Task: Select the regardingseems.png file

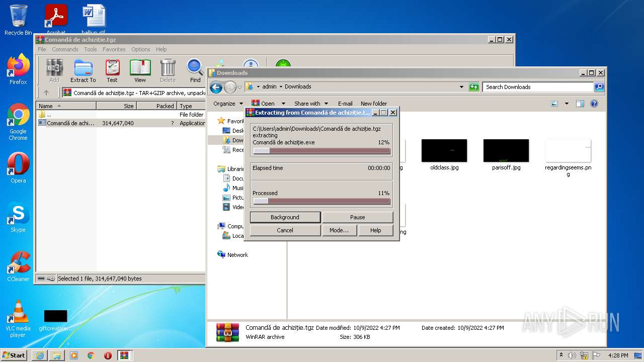Action: tap(568, 158)
